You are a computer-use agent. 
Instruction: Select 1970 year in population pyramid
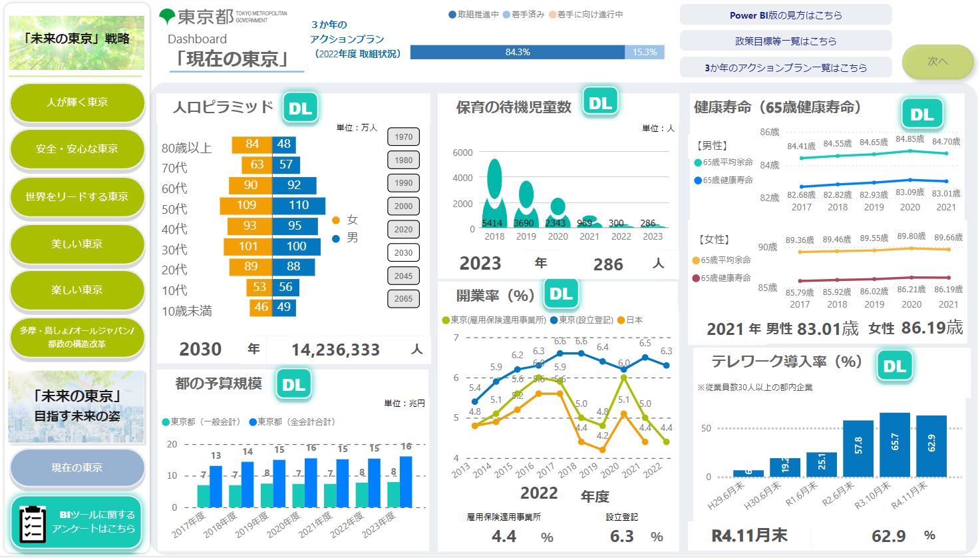coord(403,137)
